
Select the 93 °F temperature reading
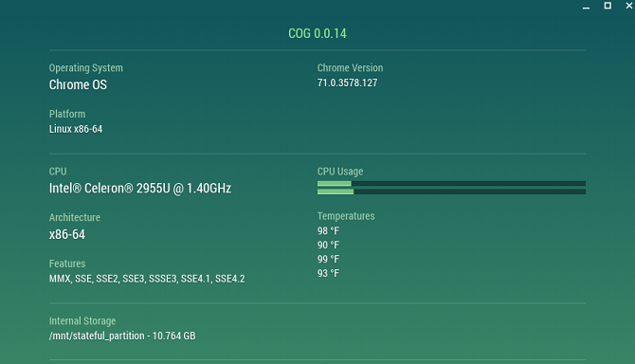(328, 274)
